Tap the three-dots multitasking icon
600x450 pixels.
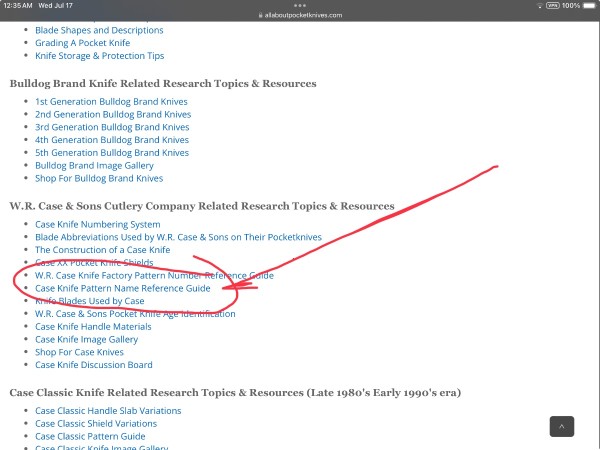pos(300,5)
